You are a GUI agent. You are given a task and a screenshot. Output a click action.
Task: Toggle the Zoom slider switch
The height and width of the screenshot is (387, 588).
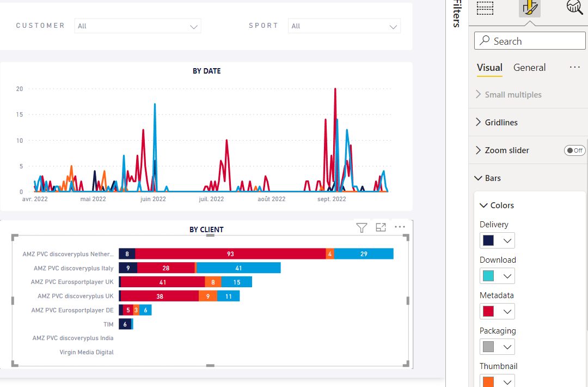(x=574, y=150)
